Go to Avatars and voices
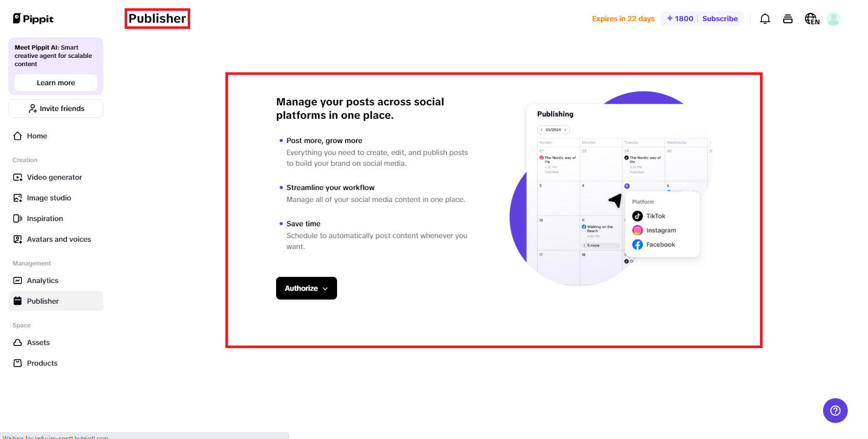This screenshot has width=868, height=439. click(x=58, y=239)
